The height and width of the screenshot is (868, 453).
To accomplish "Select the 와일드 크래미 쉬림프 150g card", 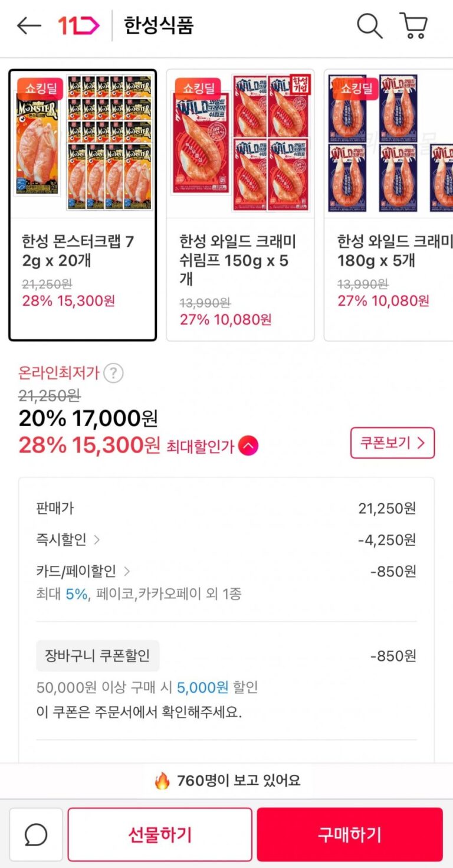I will coord(240,205).
